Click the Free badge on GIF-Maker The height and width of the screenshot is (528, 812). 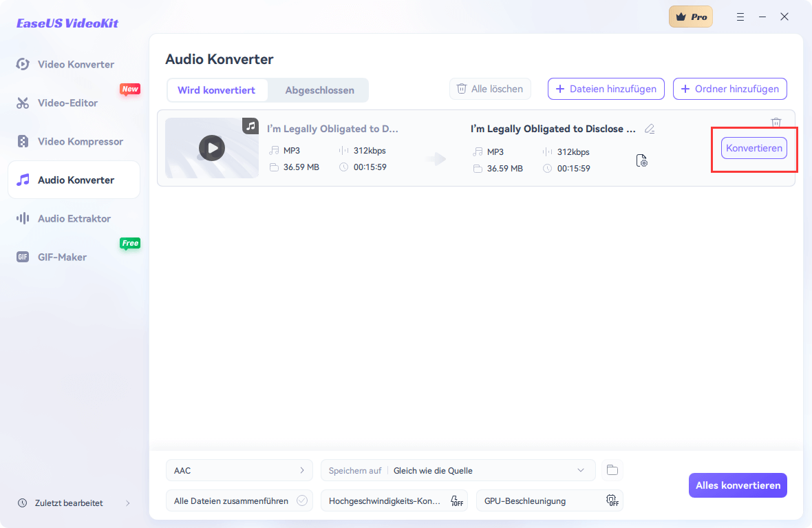(x=130, y=243)
